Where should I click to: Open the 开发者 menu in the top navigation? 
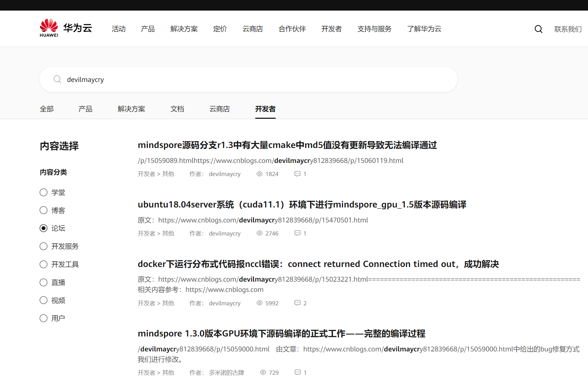(332, 29)
